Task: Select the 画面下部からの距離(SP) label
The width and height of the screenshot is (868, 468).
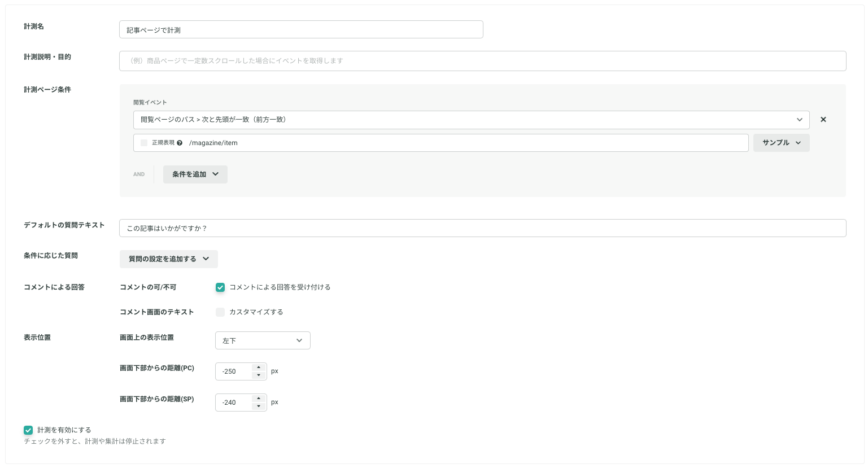Action: (x=157, y=399)
